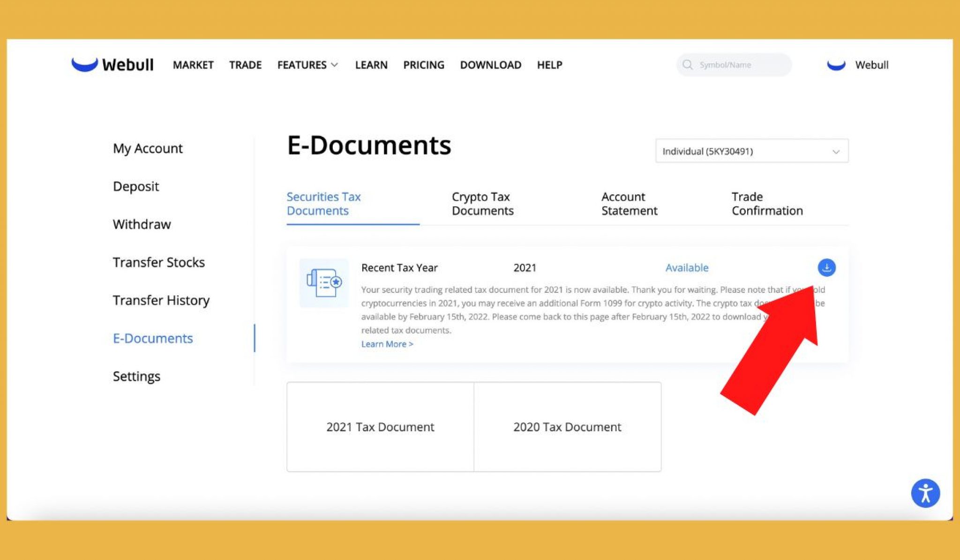This screenshot has width=960, height=560.
Task: Click the Webull logo in top left
Action: [112, 65]
